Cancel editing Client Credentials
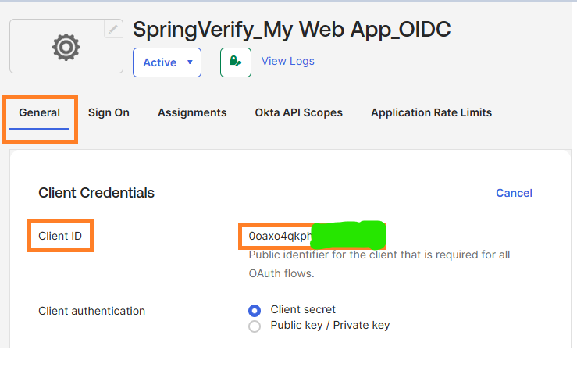 [514, 193]
